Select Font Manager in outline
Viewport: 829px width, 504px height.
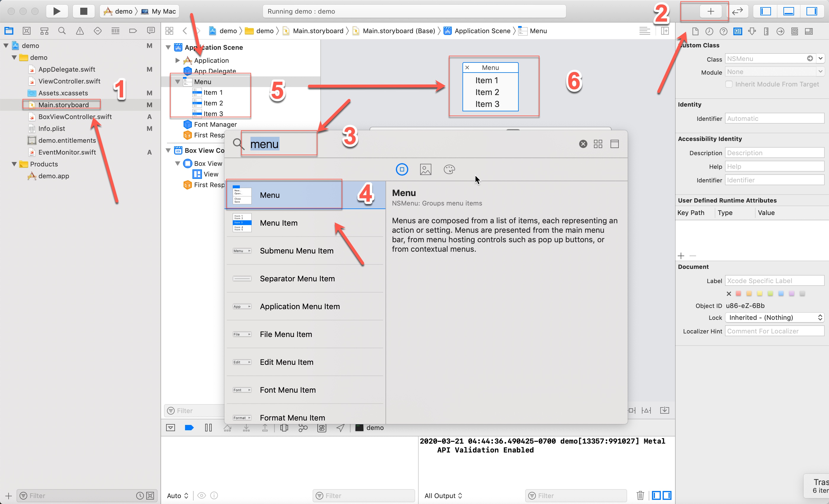point(215,124)
